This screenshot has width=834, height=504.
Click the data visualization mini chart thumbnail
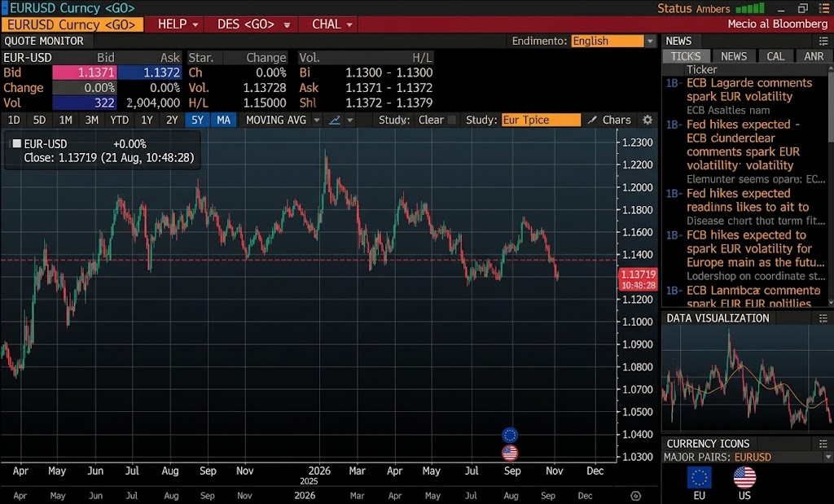(747, 379)
